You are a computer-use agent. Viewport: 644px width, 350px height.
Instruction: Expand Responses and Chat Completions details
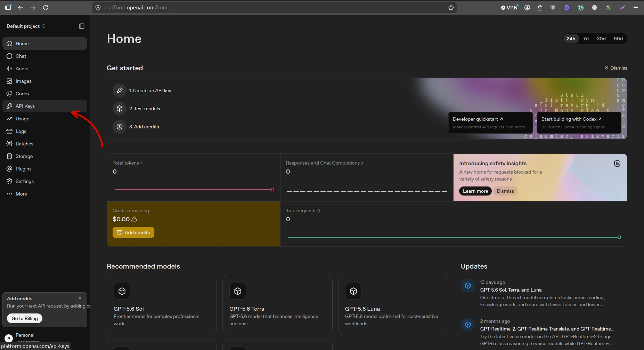point(325,163)
